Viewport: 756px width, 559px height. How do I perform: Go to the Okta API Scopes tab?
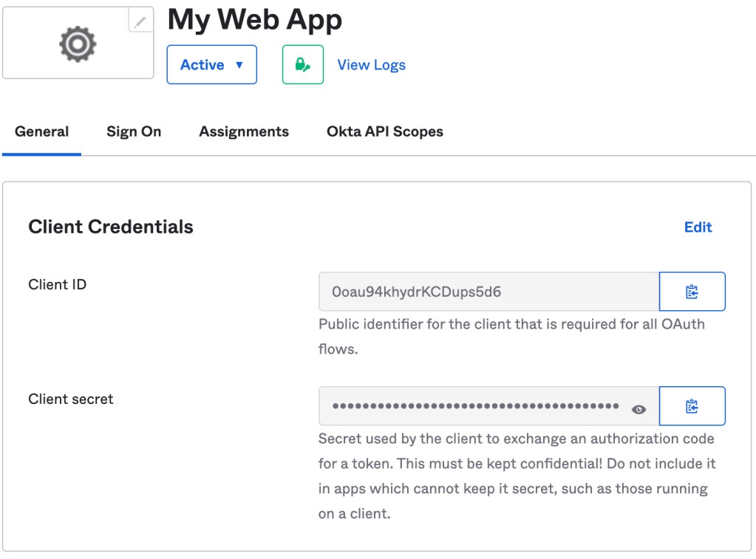385,132
